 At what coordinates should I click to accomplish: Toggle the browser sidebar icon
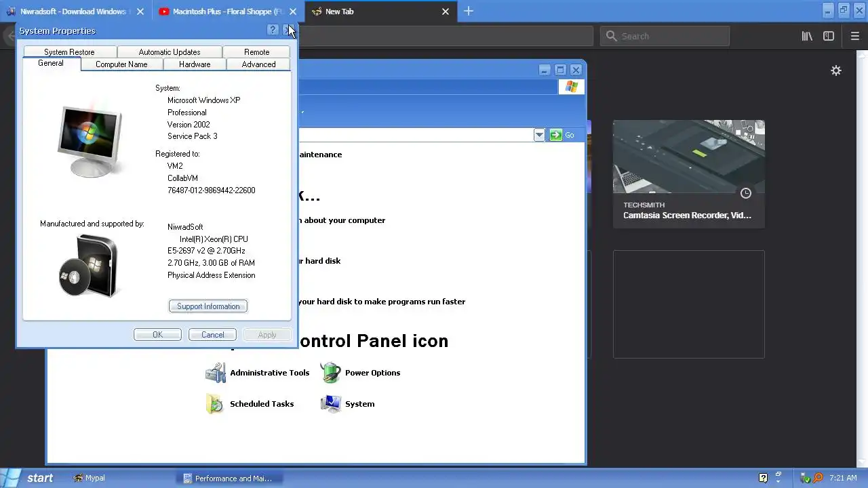[829, 37]
